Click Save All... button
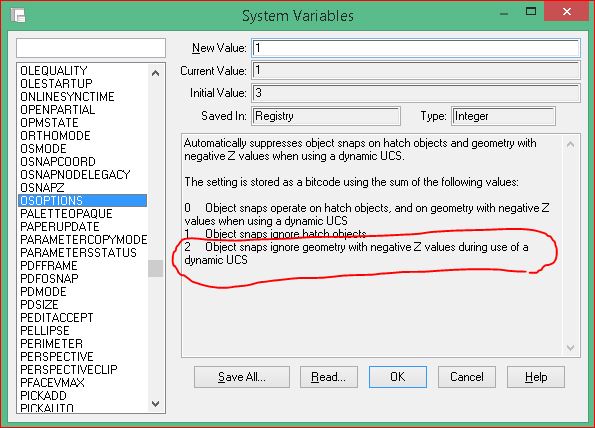 (242, 377)
